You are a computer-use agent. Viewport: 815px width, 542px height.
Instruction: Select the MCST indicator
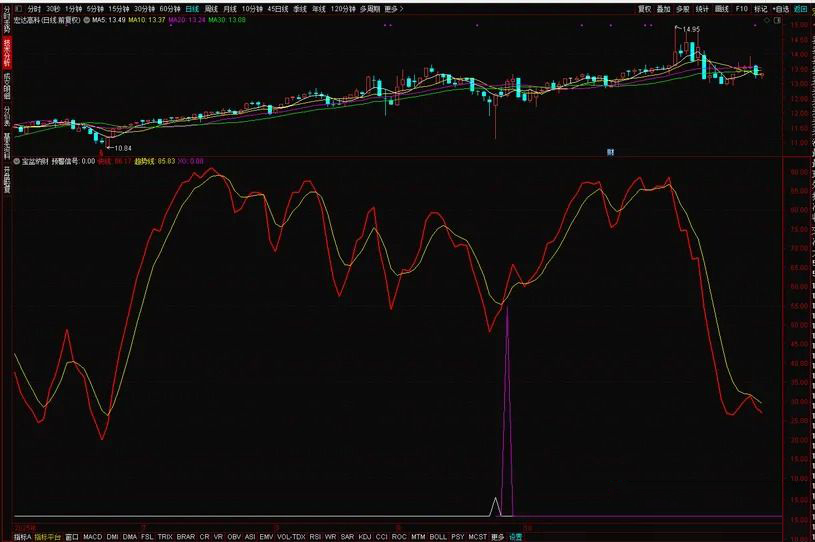(x=478, y=537)
